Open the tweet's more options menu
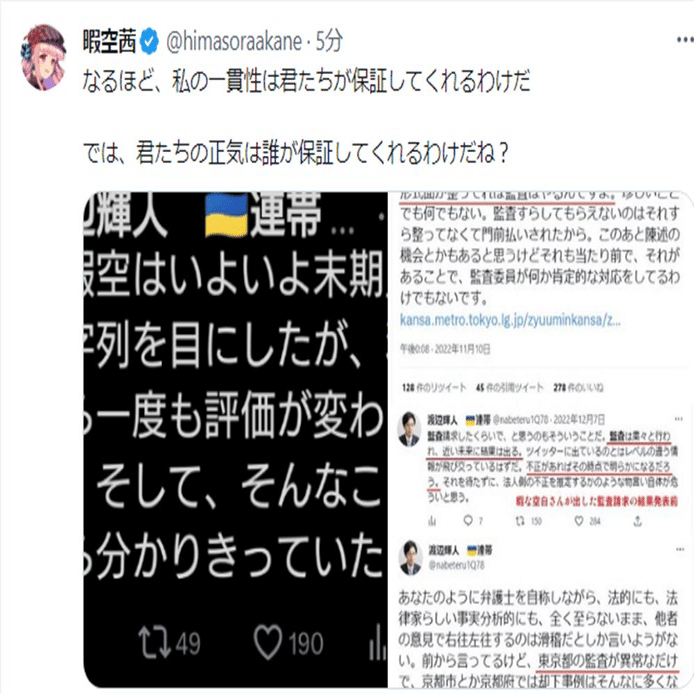Screen dimensions: 694x694 click(x=685, y=40)
